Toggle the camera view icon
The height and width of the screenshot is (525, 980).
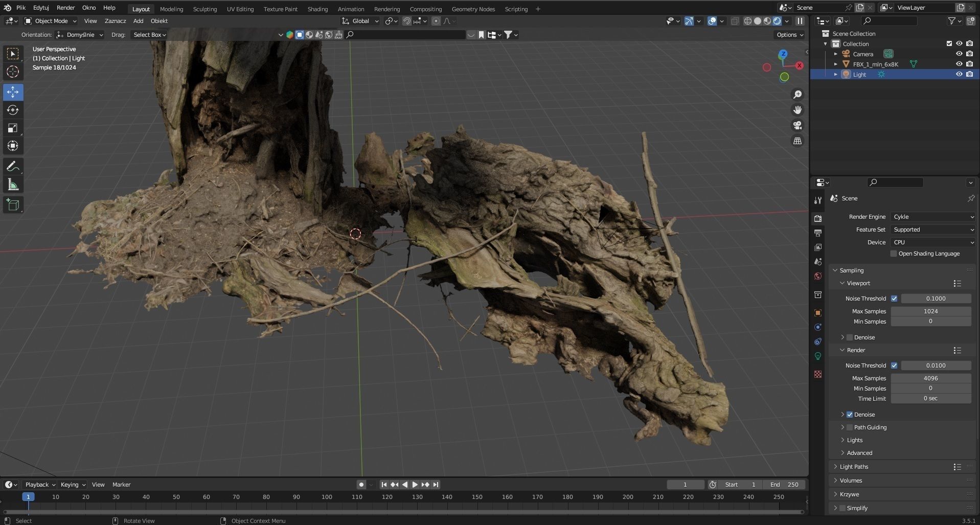pyautogui.click(x=797, y=125)
